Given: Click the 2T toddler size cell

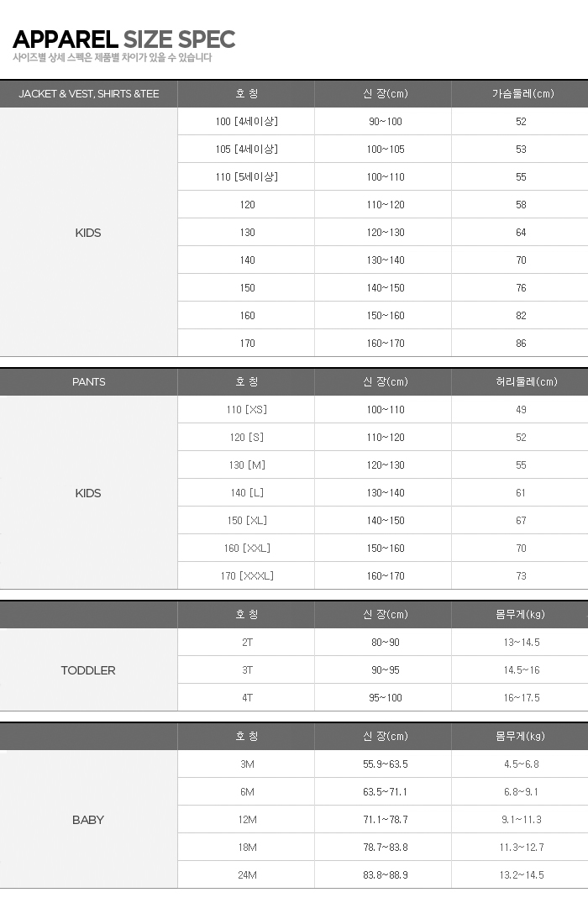Looking at the screenshot, I should point(246,643).
